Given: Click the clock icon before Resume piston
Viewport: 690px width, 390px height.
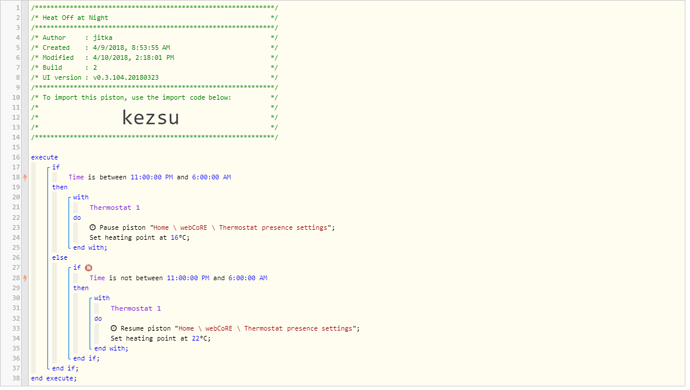Looking at the screenshot, I should coord(114,328).
